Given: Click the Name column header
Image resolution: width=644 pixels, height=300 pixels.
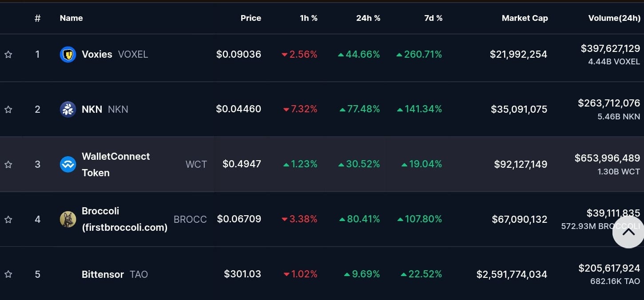Looking at the screenshot, I should pyautogui.click(x=71, y=18).
